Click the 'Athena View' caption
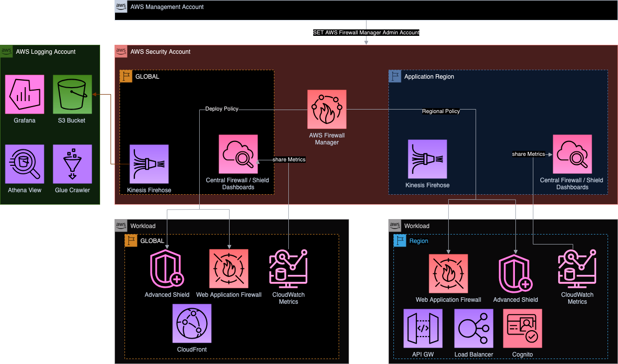The image size is (618, 364). pyautogui.click(x=25, y=190)
